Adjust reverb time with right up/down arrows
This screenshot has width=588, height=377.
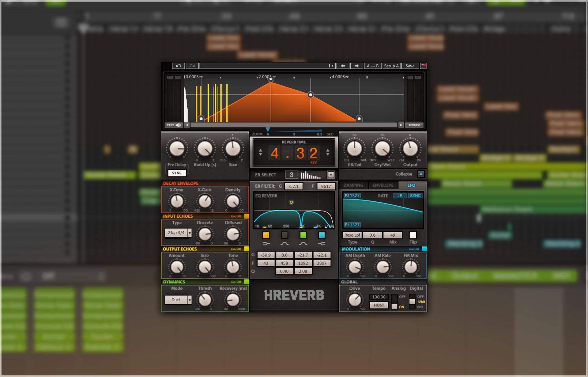click(x=328, y=152)
